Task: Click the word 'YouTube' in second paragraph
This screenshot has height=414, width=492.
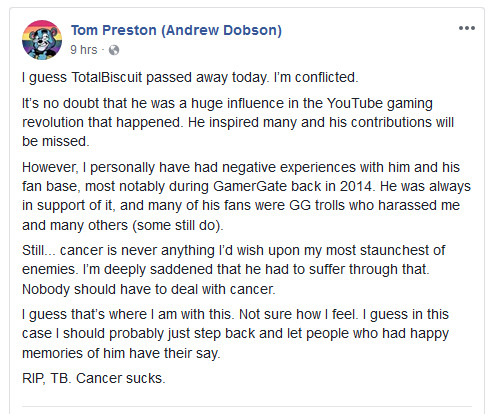Action: pyautogui.click(x=355, y=103)
